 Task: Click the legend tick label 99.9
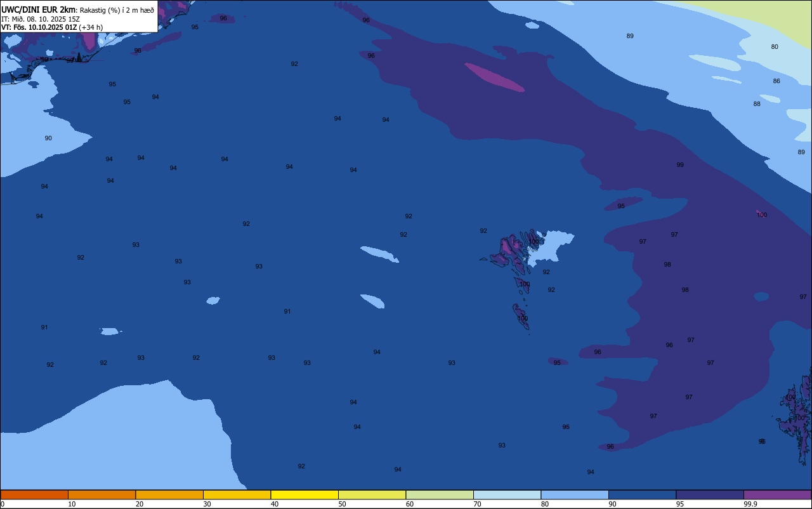tap(750, 504)
